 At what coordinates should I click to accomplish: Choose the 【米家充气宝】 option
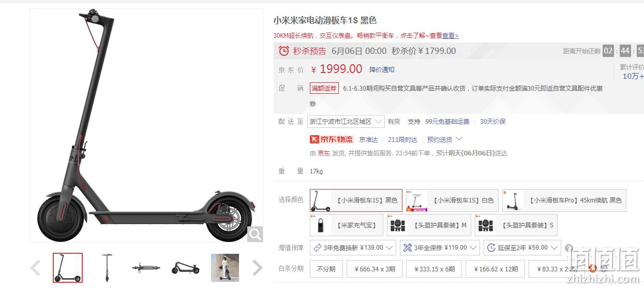346,225
